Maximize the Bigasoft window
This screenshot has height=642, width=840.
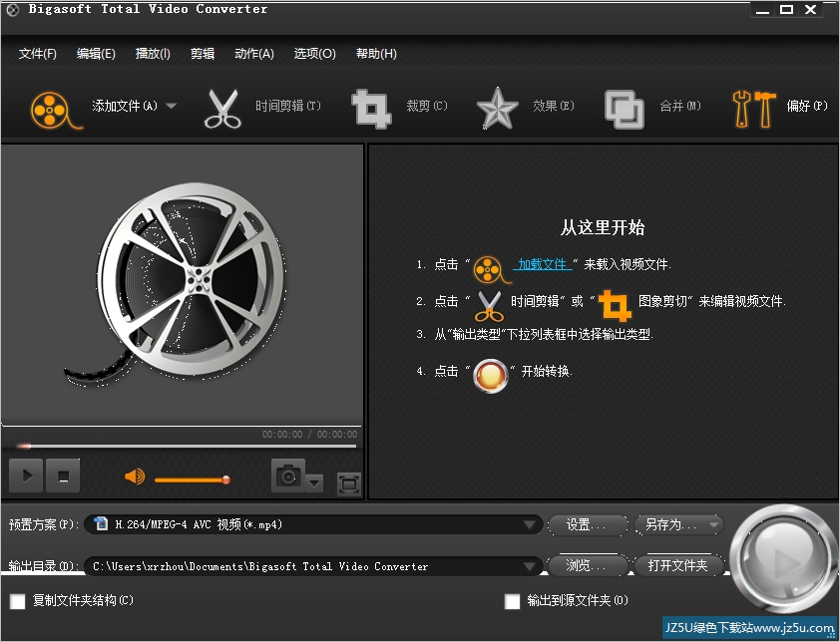coord(786,10)
